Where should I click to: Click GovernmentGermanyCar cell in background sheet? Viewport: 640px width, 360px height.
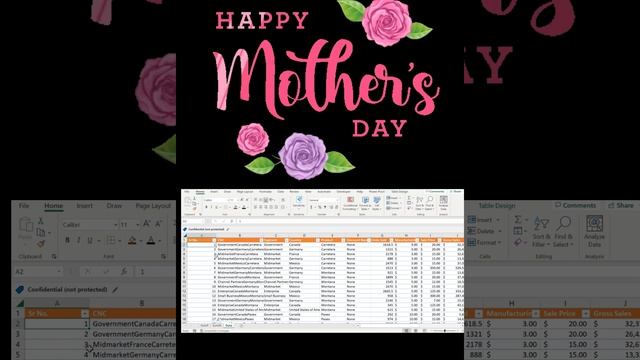point(133,334)
